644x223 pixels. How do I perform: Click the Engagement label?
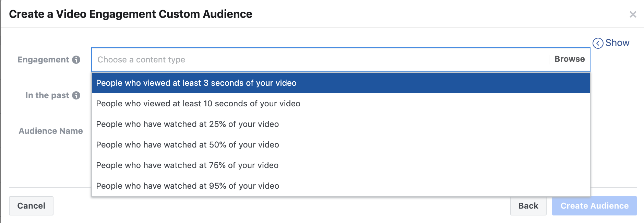pos(43,60)
